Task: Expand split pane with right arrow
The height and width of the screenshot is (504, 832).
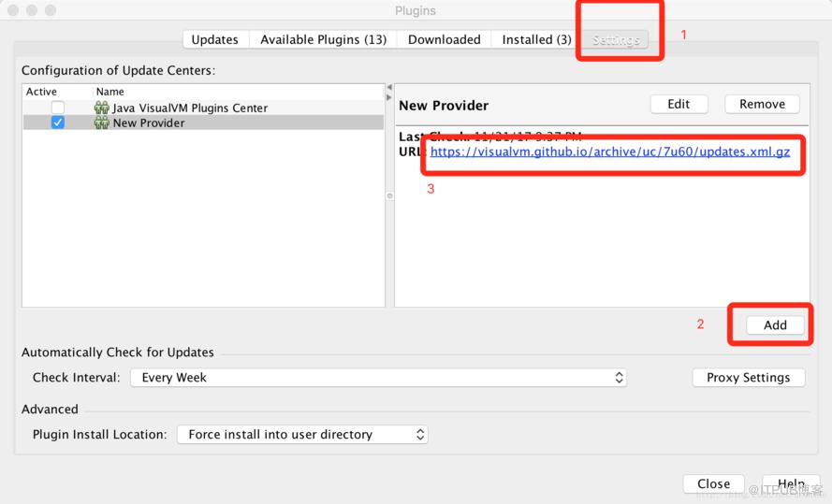Action: 389,97
